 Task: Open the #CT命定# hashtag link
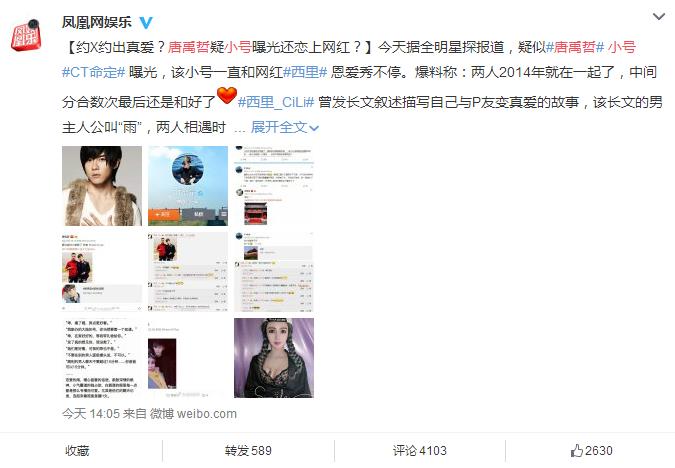click(x=93, y=72)
